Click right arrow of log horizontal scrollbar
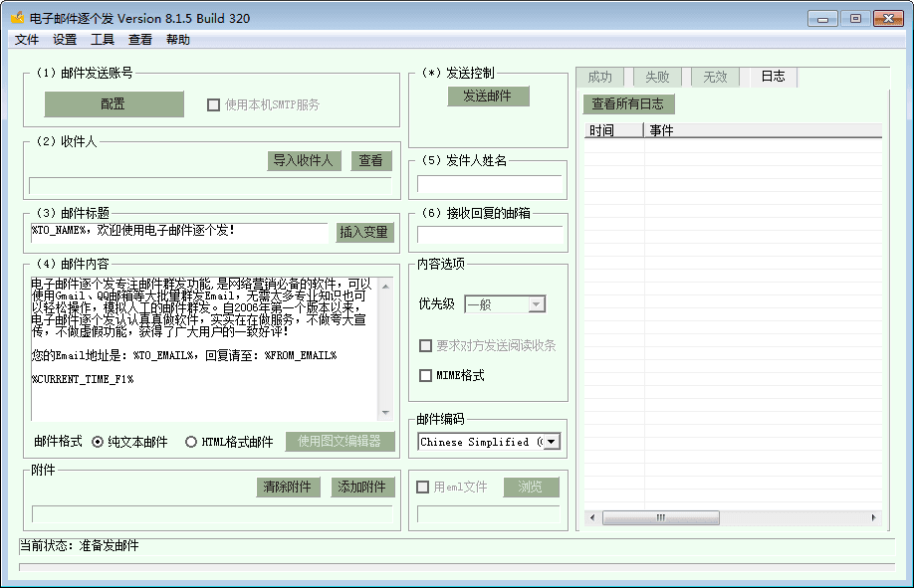 (x=874, y=517)
